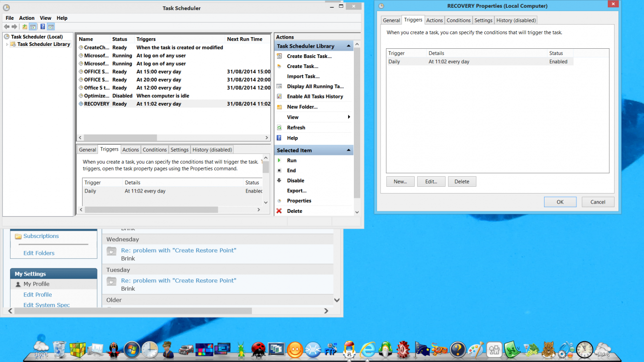Open the paint palette dock icon
The image size is (644, 362).
(x=476, y=349)
